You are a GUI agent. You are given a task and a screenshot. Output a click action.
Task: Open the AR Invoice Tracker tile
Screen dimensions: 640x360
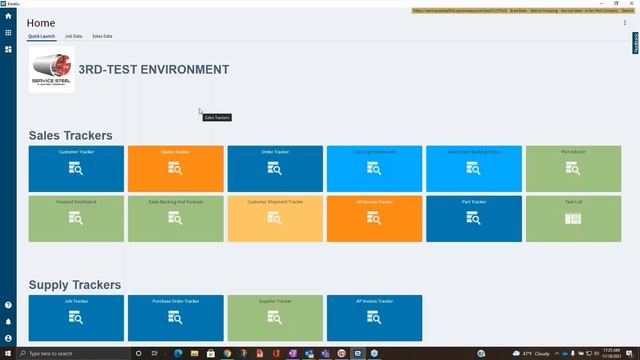click(374, 219)
